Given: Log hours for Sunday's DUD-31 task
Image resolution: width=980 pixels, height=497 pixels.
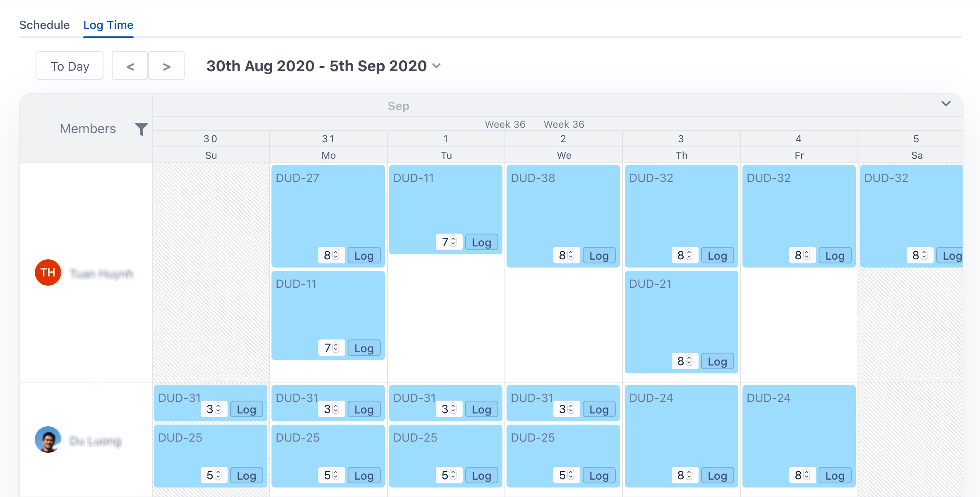Looking at the screenshot, I should [246, 409].
